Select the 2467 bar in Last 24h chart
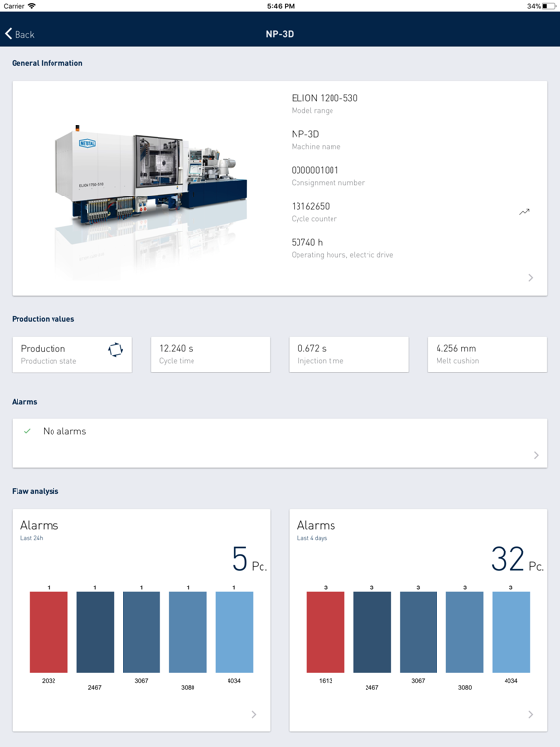The width and height of the screenshot is (560, 747). [x=94, y=632]
